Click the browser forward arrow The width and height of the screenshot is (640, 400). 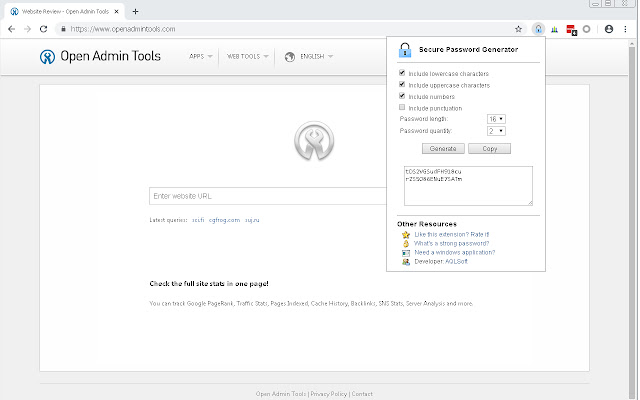(x=27, y=29)
